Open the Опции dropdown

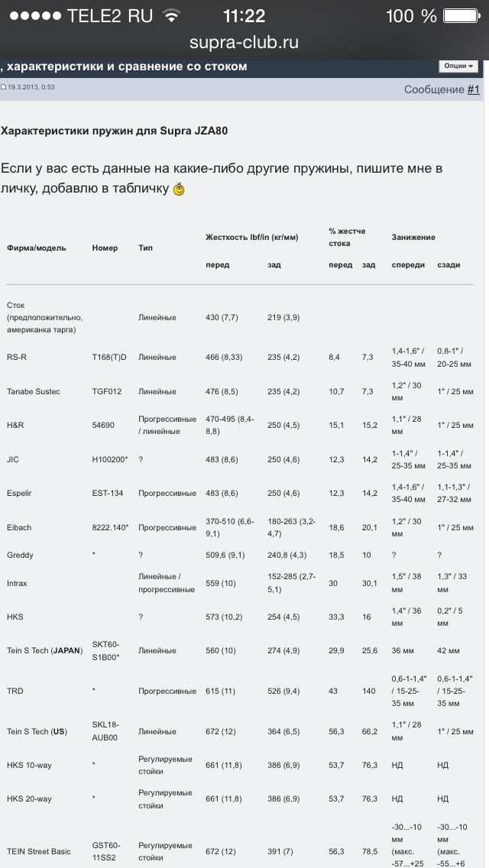click(458, 66)
